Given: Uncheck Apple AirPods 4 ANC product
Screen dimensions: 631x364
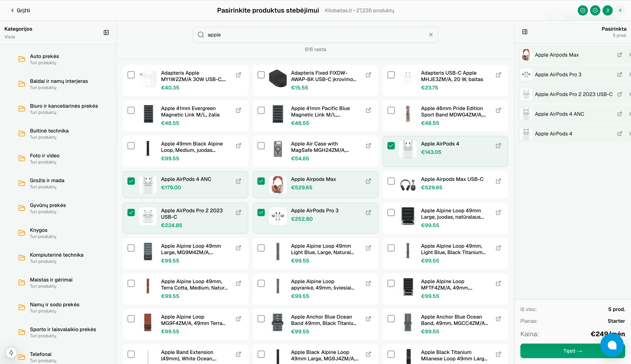Looking at the screenshot, I should [131, 181].
